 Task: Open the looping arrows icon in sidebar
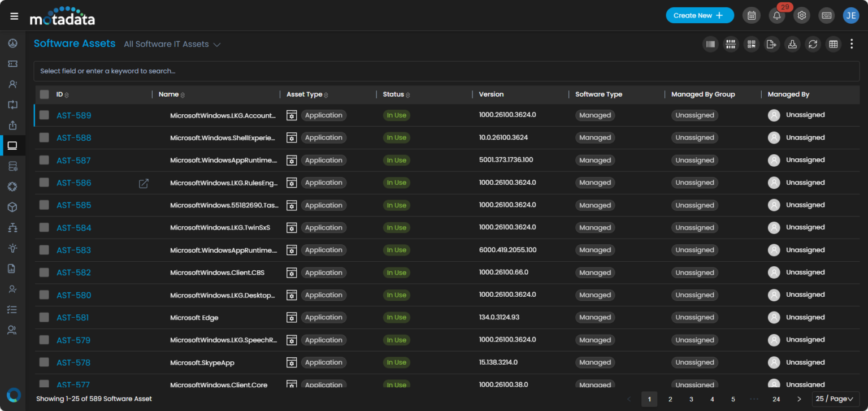[x=12, y=105]
